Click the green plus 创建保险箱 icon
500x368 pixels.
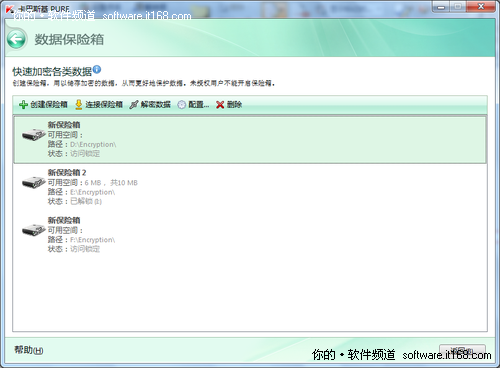click(23, 105)
